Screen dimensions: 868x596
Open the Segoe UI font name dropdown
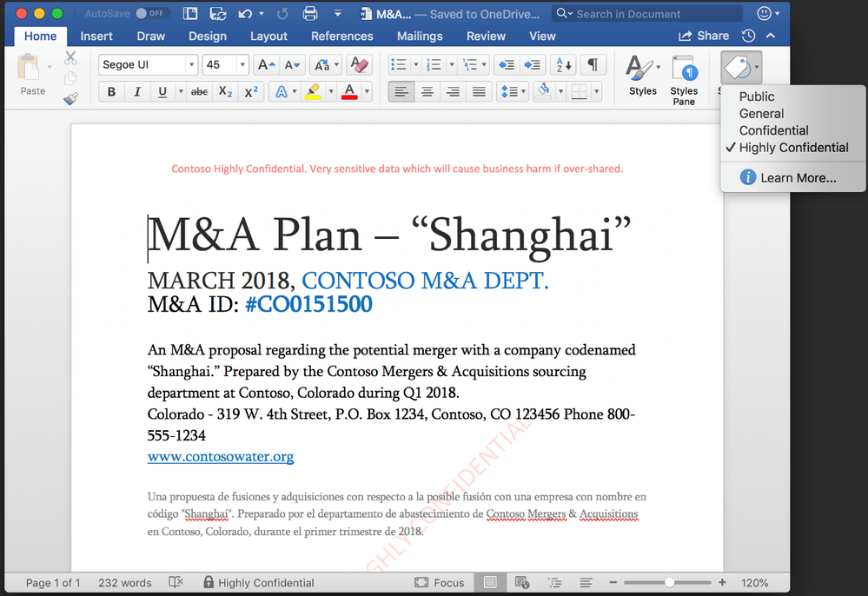pos(191,65)
